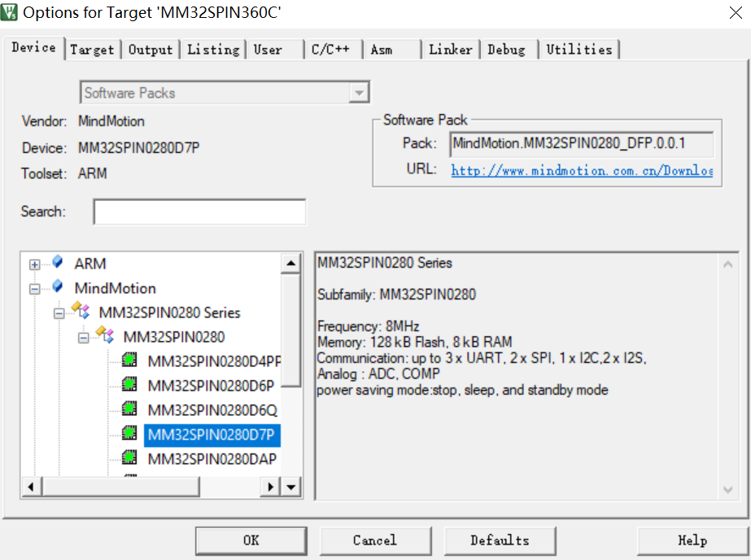The height and width of the screenshot is (560, 751).
Task: Click the Pack name field
Action: [x=582, y=144]
